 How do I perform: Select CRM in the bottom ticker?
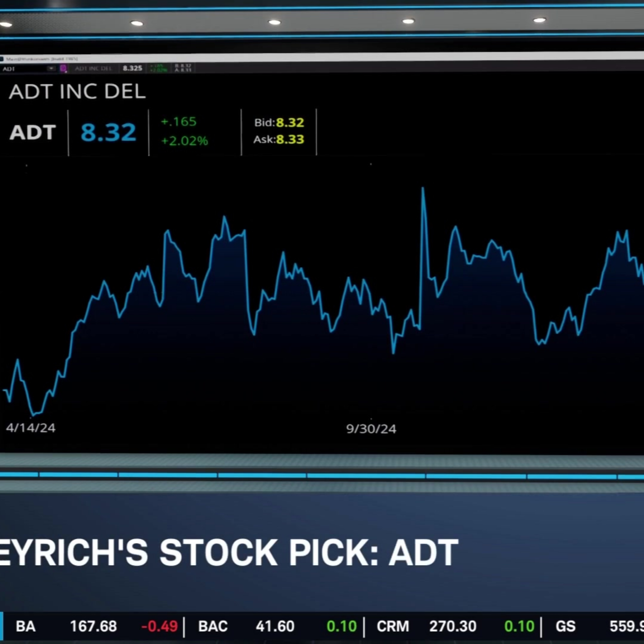click(x=393, y=626)
